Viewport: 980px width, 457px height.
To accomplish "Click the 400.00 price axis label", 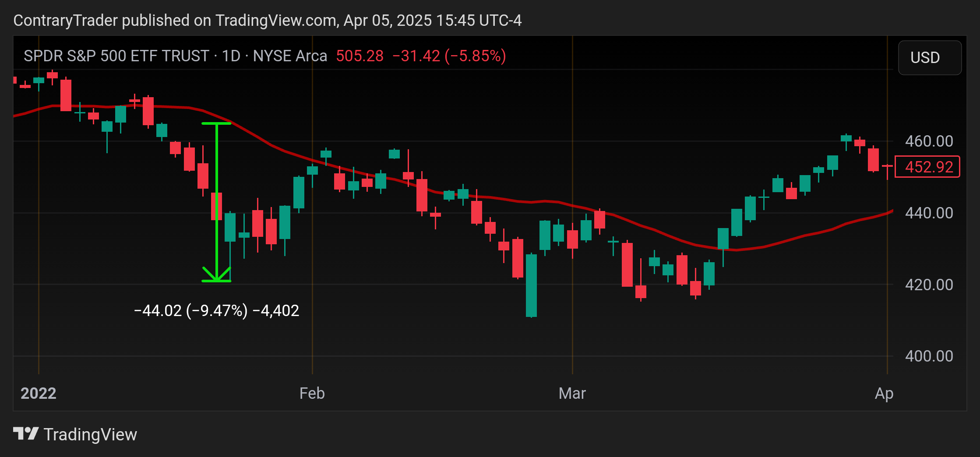I will click(929, 356).
